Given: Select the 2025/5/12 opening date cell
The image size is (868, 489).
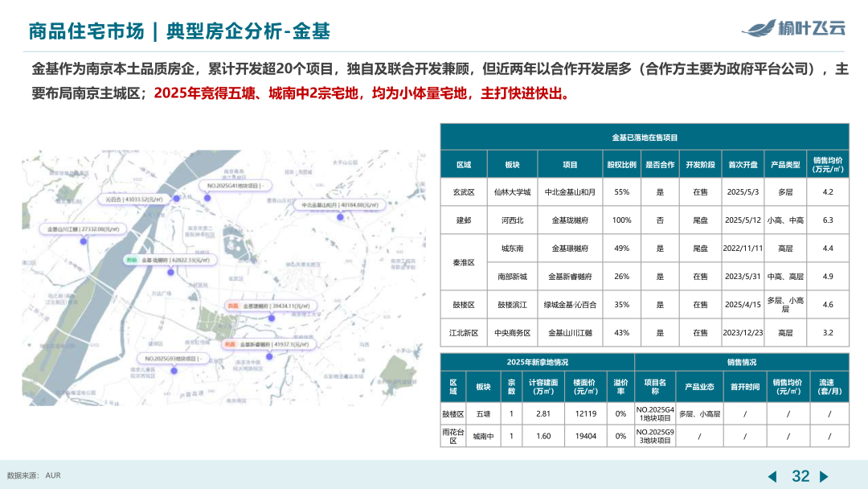Looking at the screenshot, I should point(743,220).
